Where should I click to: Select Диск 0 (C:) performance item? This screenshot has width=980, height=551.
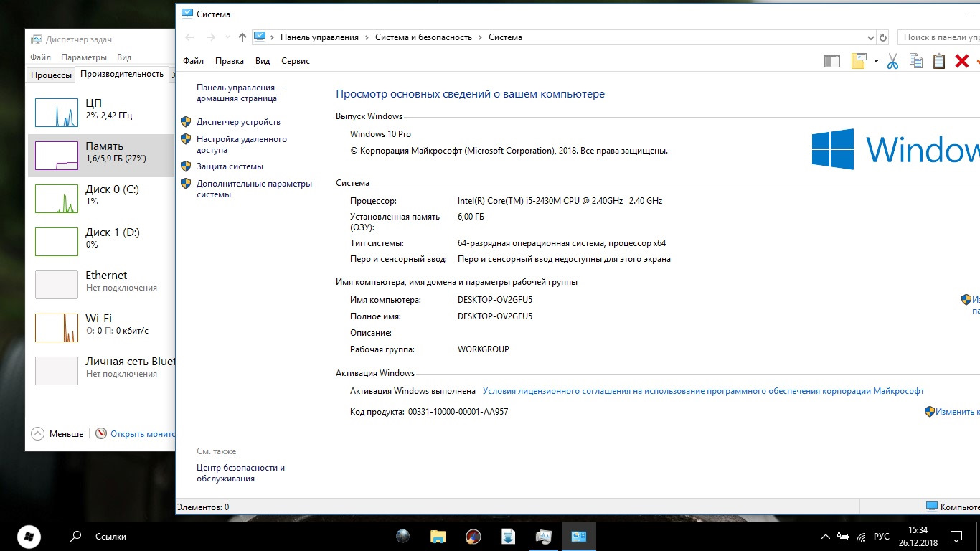pyautogui.click(x=101, y=198)
